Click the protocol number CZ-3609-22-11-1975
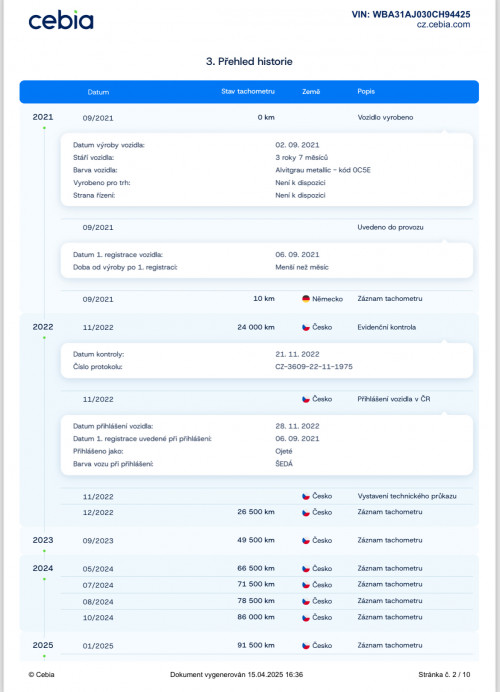Image resolution: width=500 pixels, height=692 pixels. [314, 367]
